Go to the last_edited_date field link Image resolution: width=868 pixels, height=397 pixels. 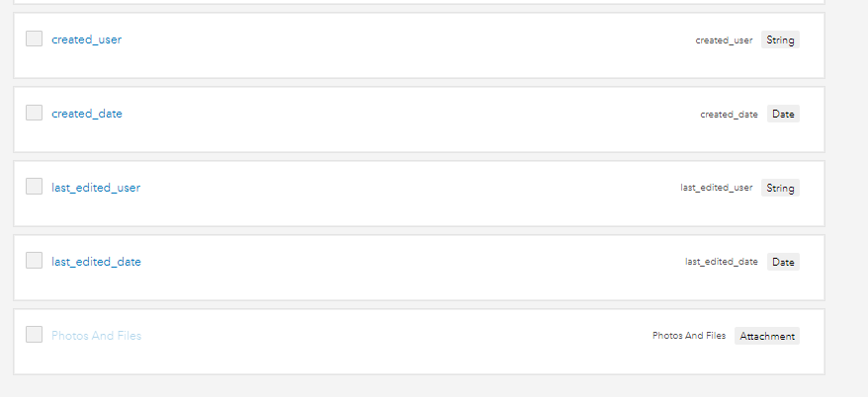click(x=96, y=262)
